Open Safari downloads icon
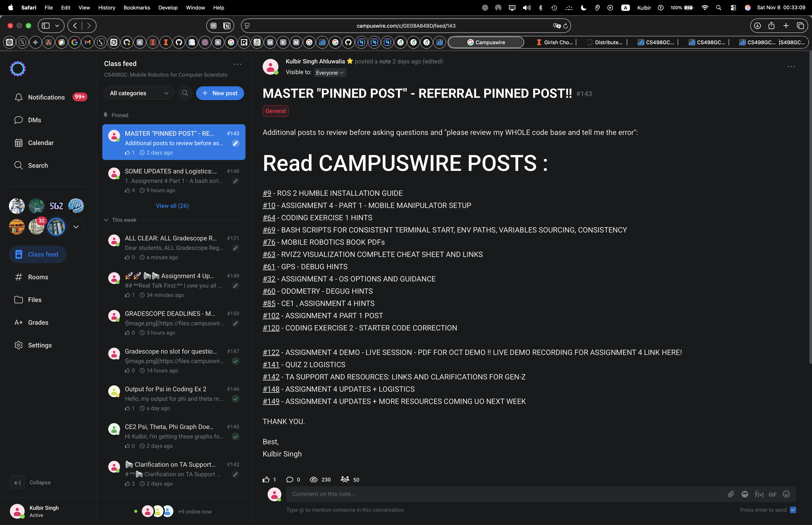Screen dimensions: 812x525 click(757, 25)
